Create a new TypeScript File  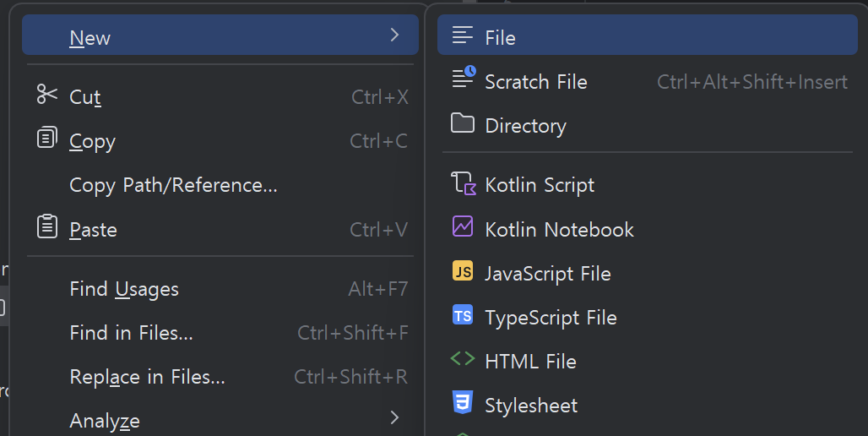(x=551, y=318)
